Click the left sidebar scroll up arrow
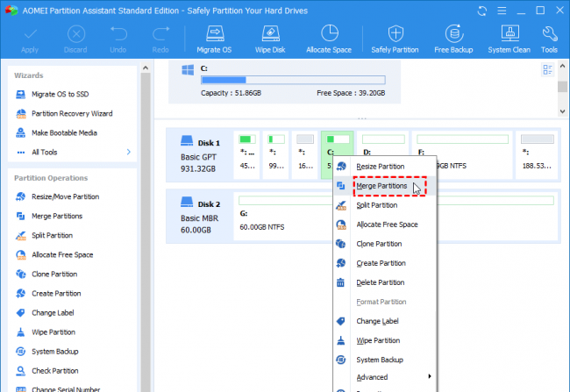 [x=146, y=68]
